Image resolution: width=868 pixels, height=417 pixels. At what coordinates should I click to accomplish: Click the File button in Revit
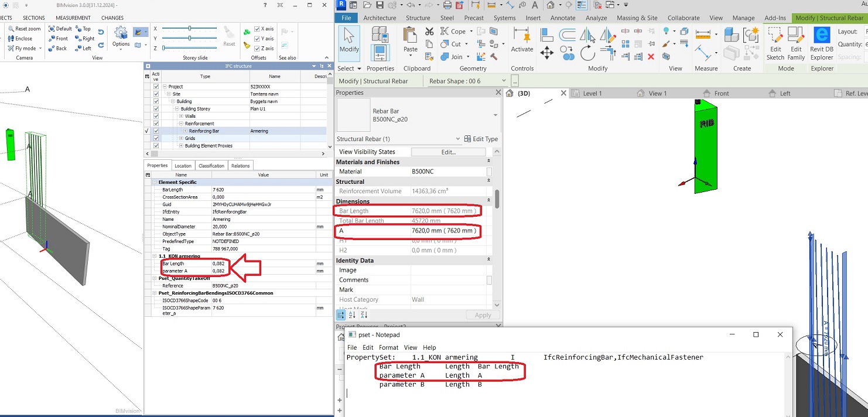(346, 18)
